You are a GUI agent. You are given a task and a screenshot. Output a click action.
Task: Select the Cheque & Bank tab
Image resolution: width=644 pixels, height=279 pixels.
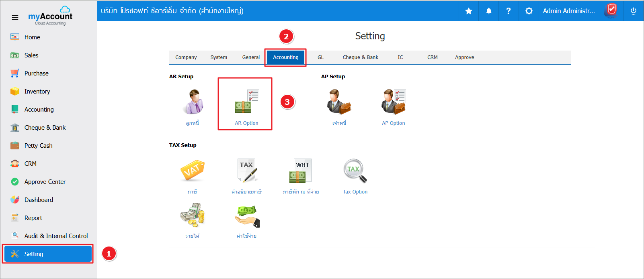(360, 57)
